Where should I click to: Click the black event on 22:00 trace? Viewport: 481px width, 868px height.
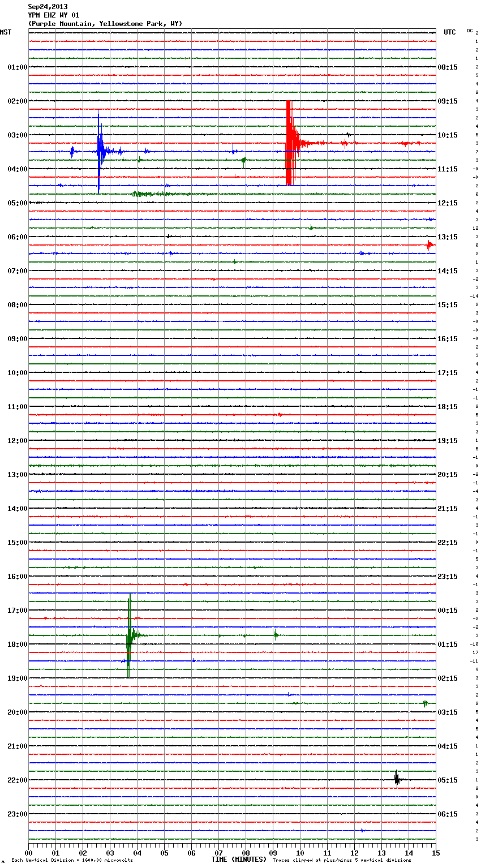point(397,780)
